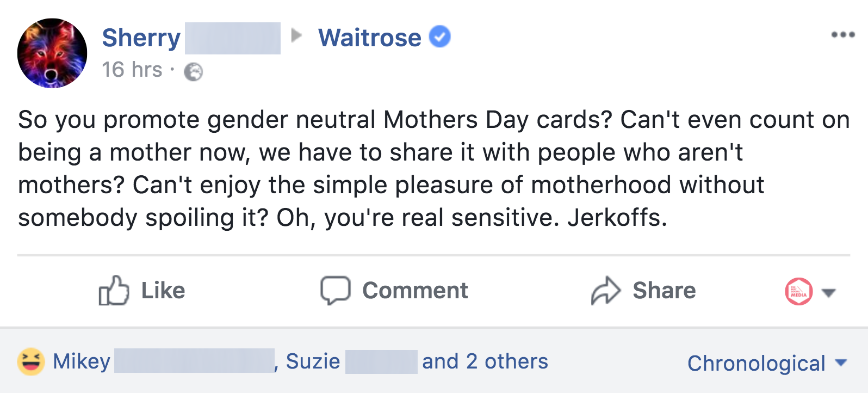Open Sherry's profile name link
This screenshot has height=393, width=868.
click(141, 38)
